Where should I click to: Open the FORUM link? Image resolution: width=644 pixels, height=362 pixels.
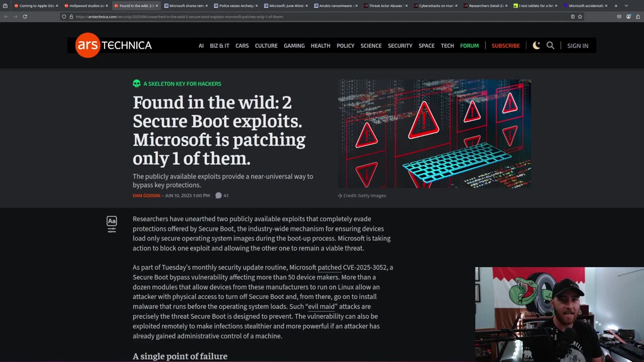click(469, 46)
